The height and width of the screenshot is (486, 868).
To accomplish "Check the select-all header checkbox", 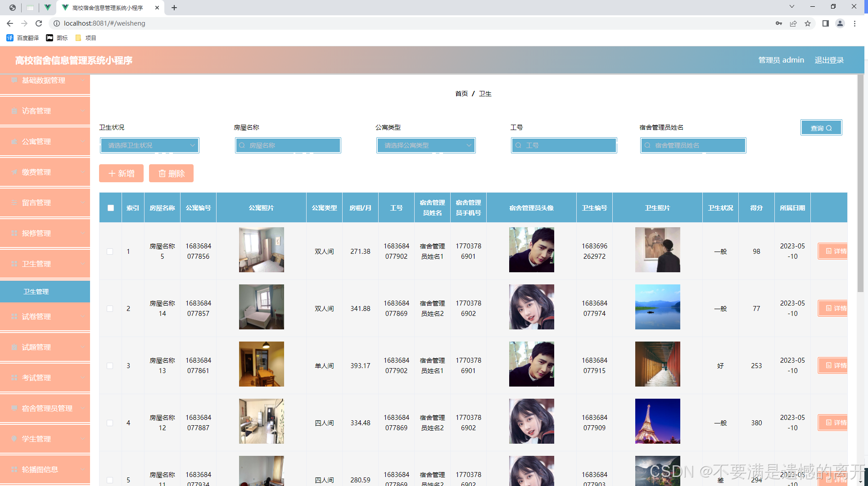I will point(111,208).
